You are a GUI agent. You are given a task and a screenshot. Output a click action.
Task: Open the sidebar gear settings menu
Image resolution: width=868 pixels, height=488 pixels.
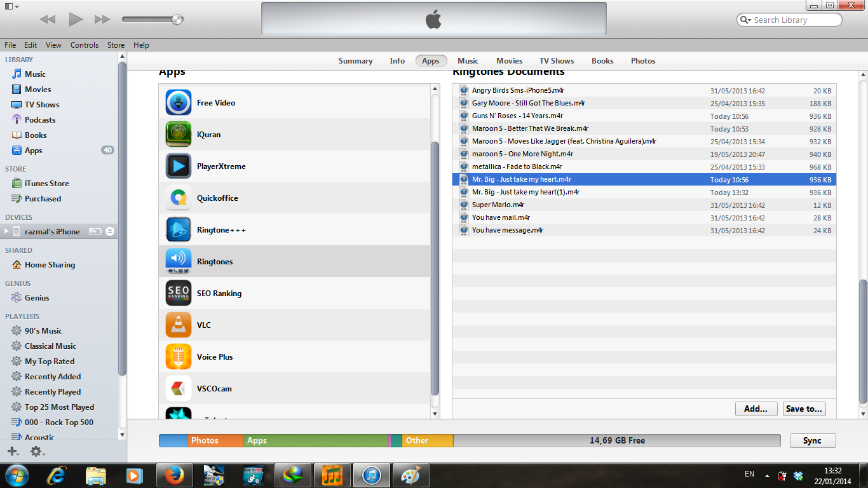pos(37,451)
